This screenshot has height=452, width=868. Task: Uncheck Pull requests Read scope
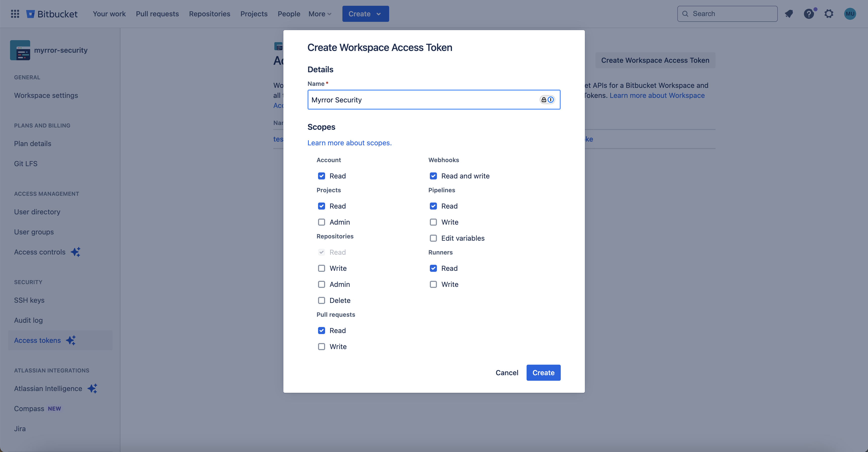coord(322,331)
